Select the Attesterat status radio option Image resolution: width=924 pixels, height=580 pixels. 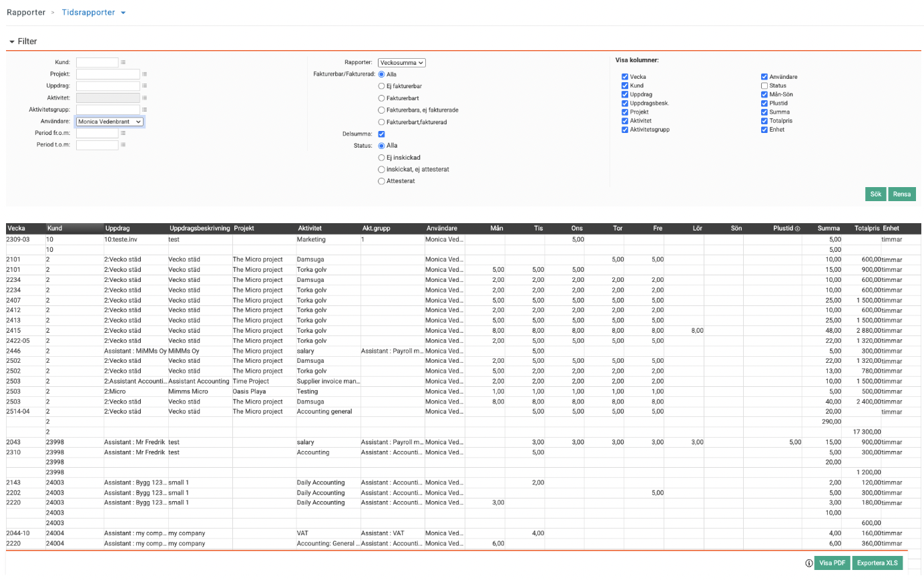pos(381,181)
